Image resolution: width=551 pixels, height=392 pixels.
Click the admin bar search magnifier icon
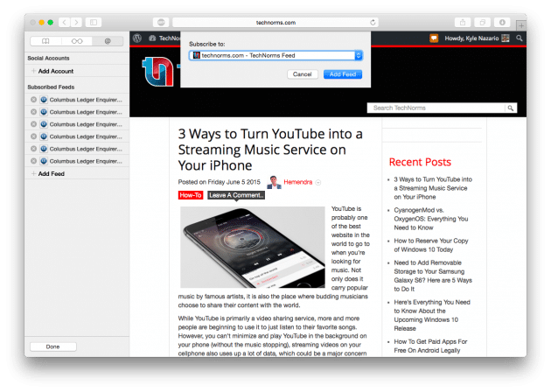tap(520, 38)
